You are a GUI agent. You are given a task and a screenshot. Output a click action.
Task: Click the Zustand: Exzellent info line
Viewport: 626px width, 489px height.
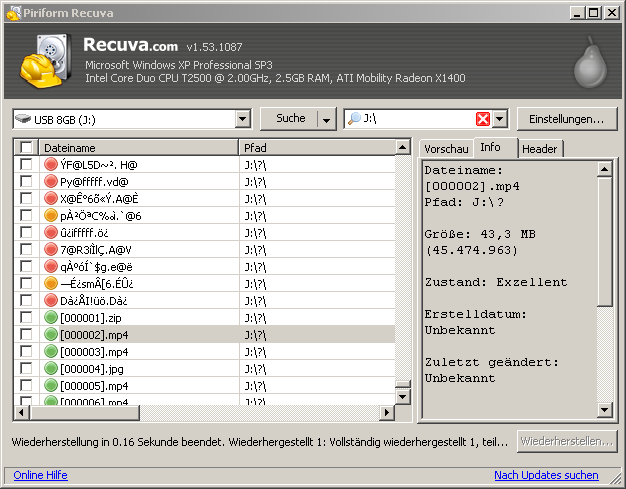(x=496, y=282)
